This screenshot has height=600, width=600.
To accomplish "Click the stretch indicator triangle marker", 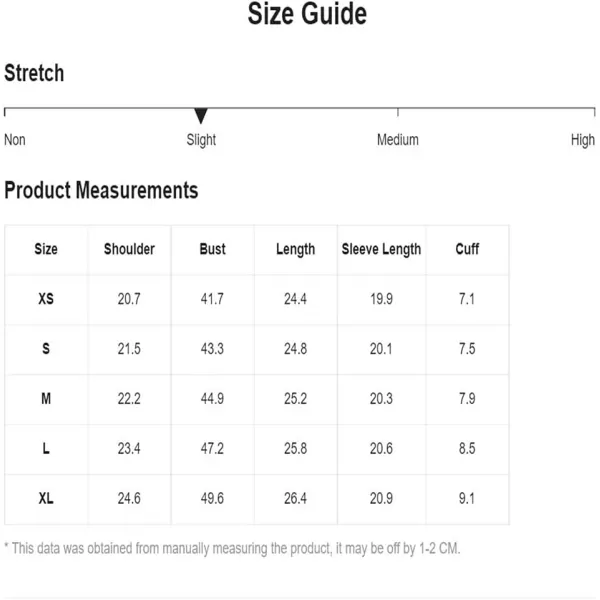I will (x=201, y=116).
